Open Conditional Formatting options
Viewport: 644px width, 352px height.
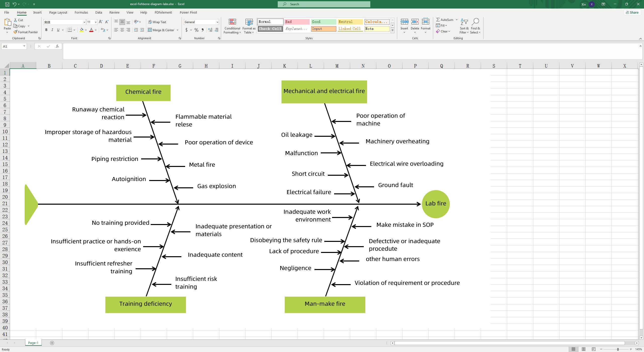pos(232,26)
